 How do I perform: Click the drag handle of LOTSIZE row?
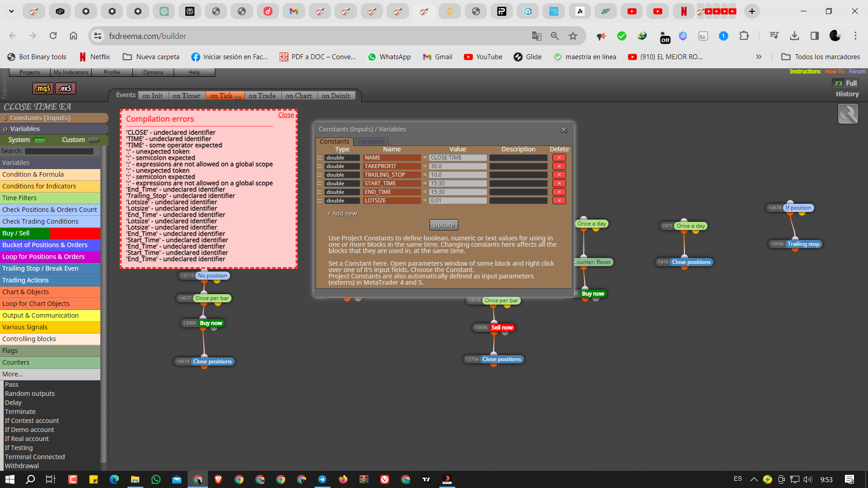pos(319,201)
